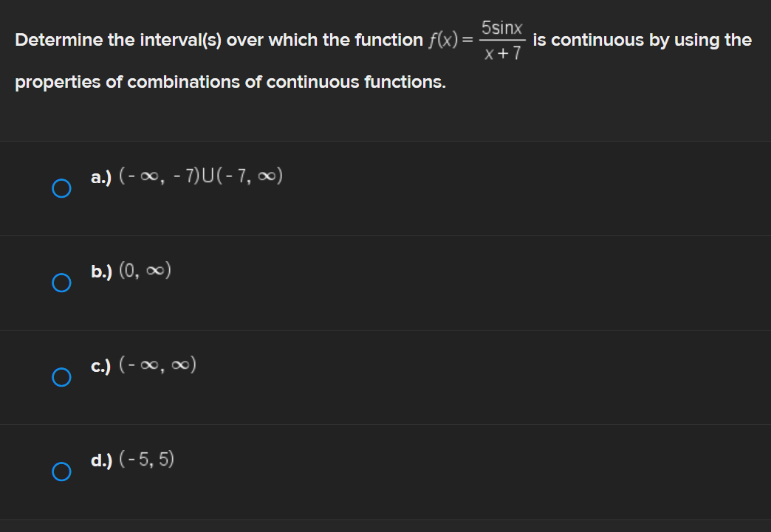
Task: Click the label c.) in third option
Action: click(100, 365)
